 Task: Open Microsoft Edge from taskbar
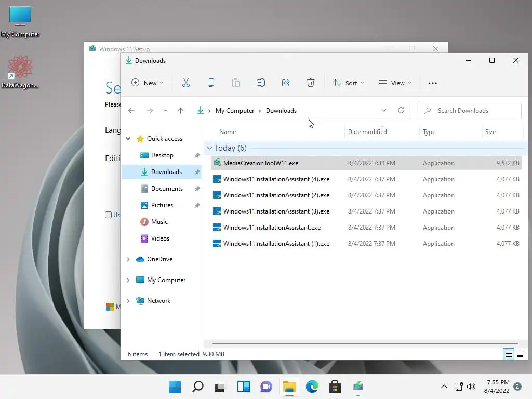(x=312, y=387)
